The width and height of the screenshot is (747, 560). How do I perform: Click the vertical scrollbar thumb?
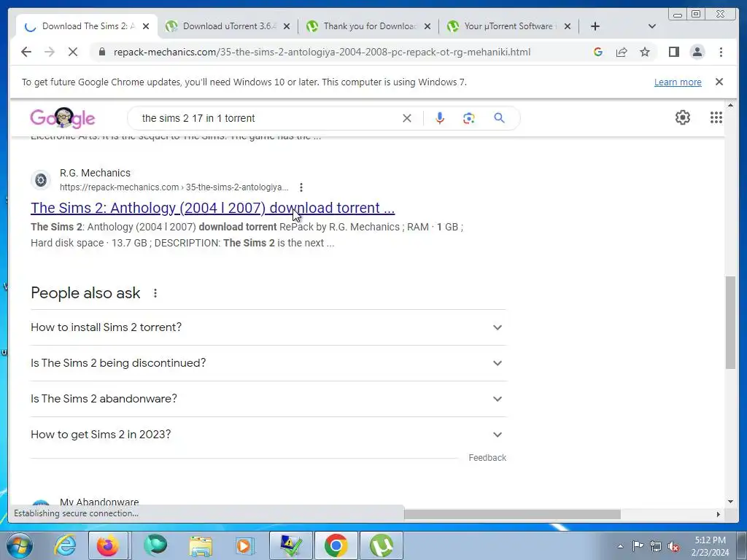731,322
